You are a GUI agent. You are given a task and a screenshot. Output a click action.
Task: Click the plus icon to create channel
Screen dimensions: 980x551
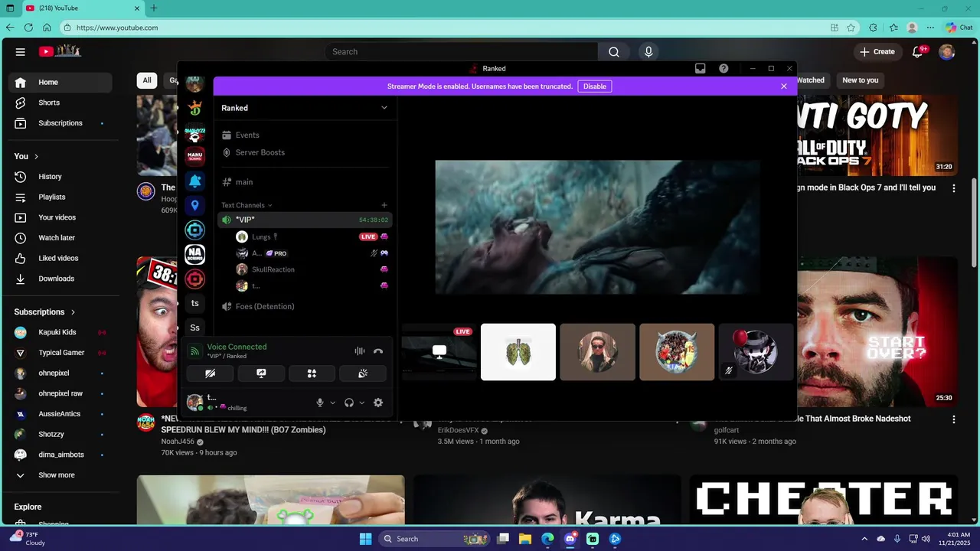pos(384,205)
